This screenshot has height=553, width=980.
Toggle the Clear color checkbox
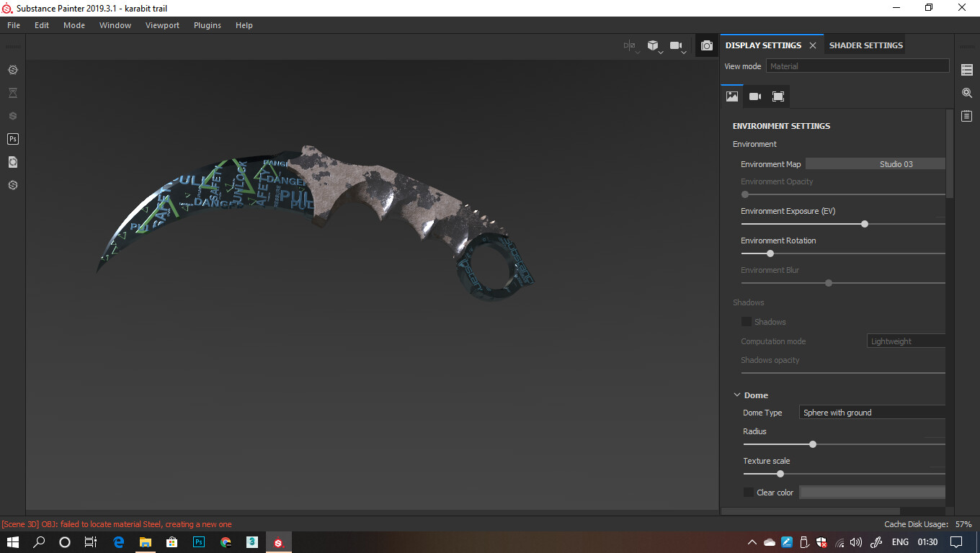748,492
